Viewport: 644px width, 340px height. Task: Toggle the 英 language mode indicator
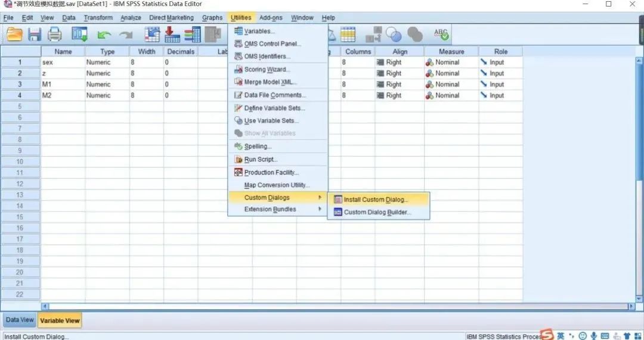point(560,336)
